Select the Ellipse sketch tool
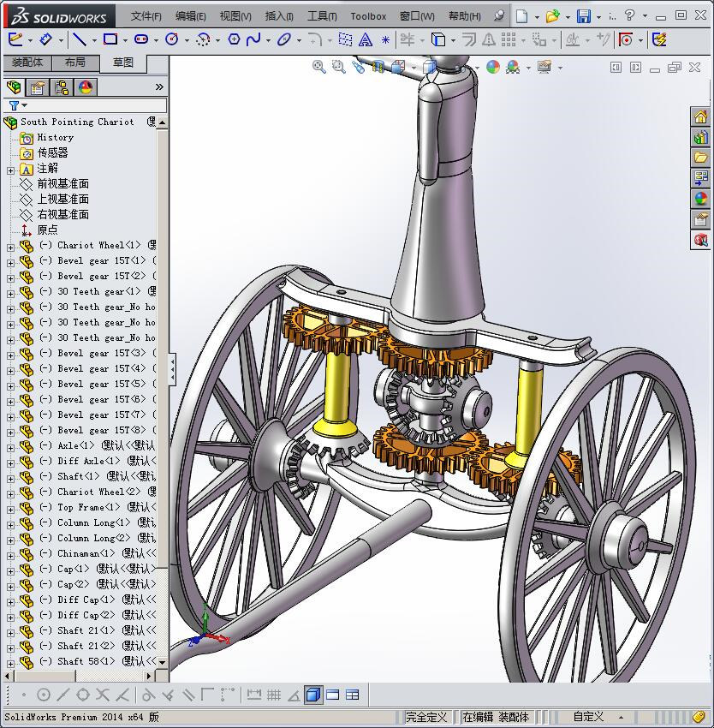 283,39
